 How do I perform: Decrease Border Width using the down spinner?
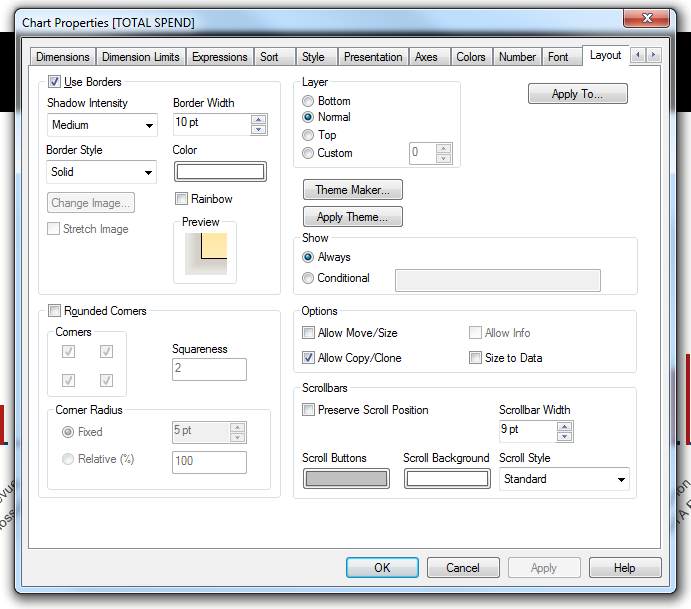pos(258,130)
